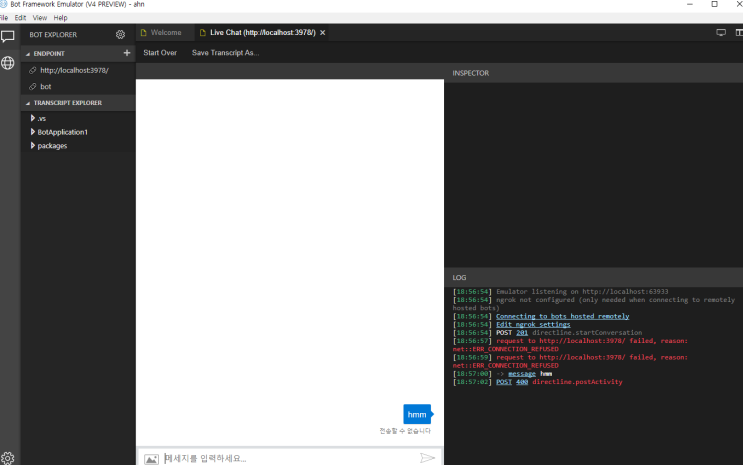Collapse the TRANSCRIPT EXPLORER section

[27, 103]
